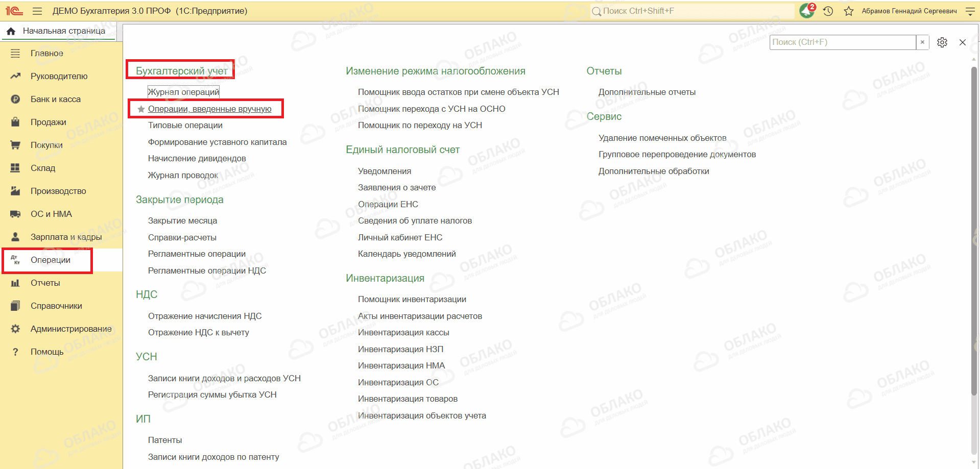Viewport: 980px width, 469px height.
Task: Open Закрытие месяца
Action: click(x=182, y=220)
